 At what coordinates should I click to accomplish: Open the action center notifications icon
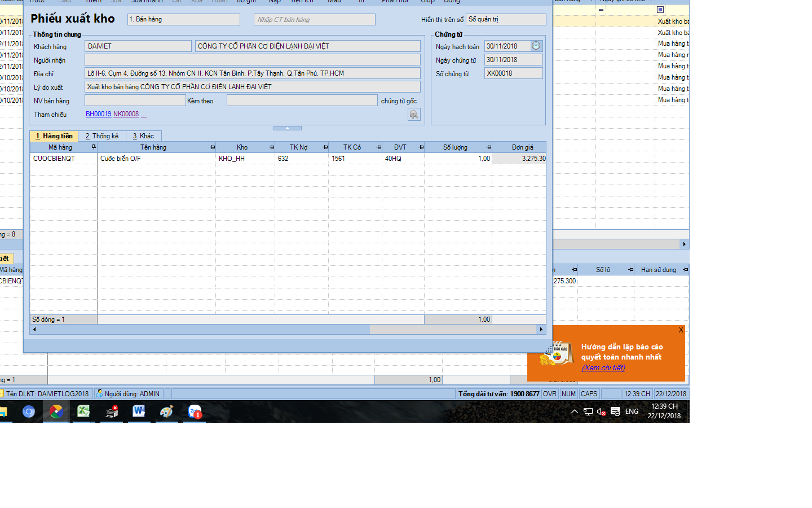coord(615,411)
